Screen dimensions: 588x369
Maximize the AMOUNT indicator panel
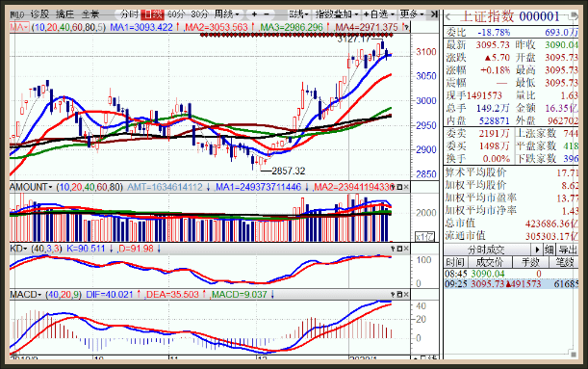(399, 187)
